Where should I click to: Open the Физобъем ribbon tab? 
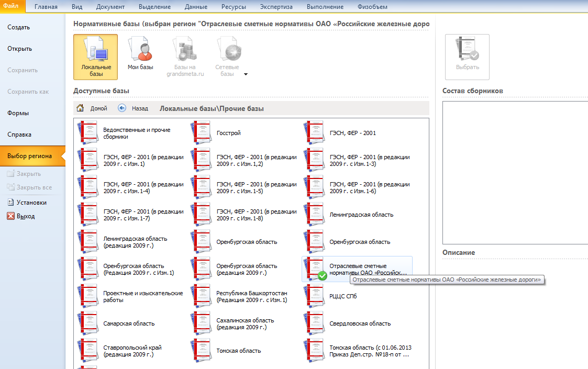pos(372,7)
